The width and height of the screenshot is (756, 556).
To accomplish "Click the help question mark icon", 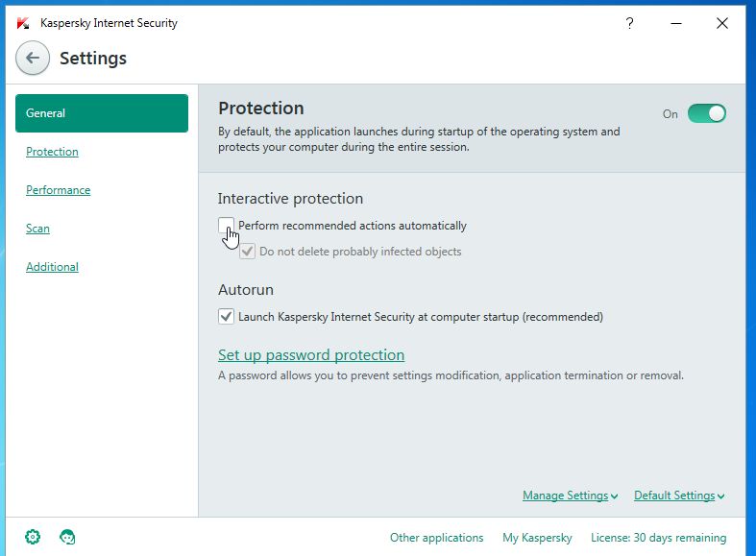I will (x=630, y=23).
